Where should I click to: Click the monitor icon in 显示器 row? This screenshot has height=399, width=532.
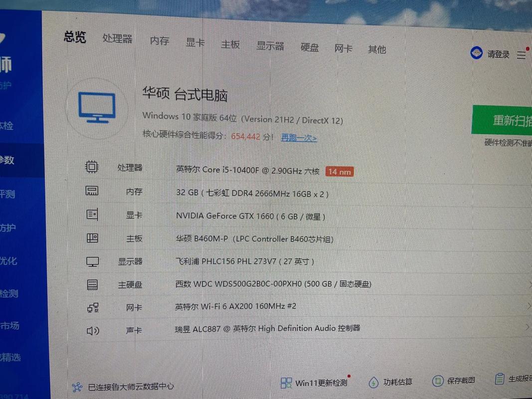(92, 261)
